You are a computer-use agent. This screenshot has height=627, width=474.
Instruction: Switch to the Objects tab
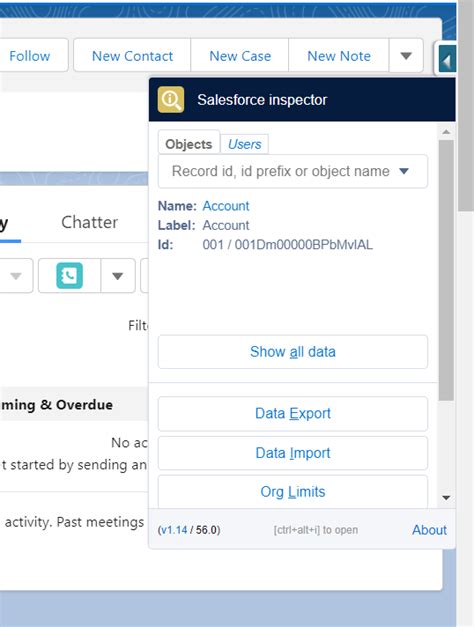pyautogui.click(x=189, y=144)
